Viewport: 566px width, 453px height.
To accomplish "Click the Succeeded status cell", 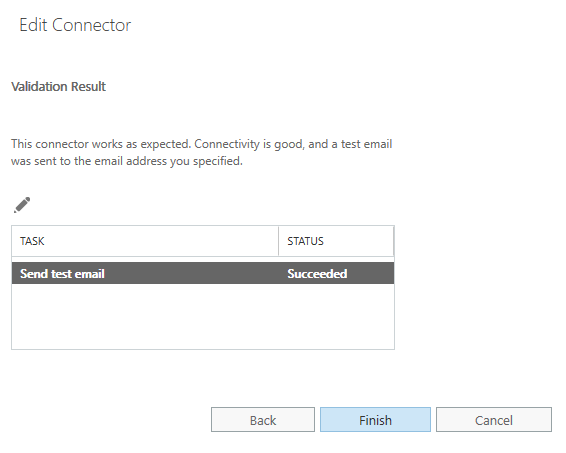I will 317,274.
